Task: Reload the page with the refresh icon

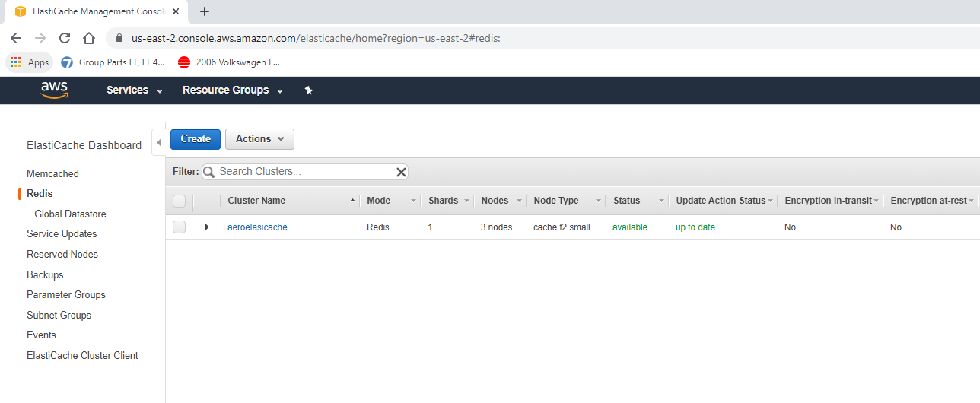Action: (x=65, y=38)
